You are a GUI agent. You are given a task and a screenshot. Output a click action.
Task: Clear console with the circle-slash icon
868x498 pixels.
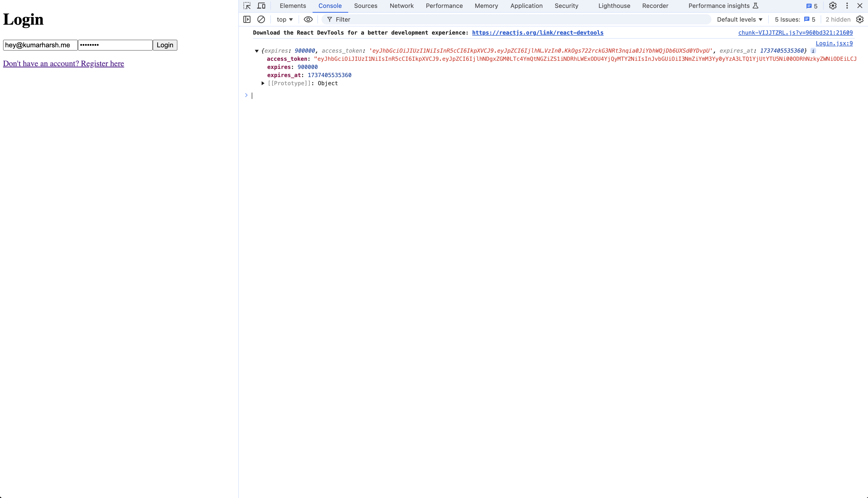(261, 20)
